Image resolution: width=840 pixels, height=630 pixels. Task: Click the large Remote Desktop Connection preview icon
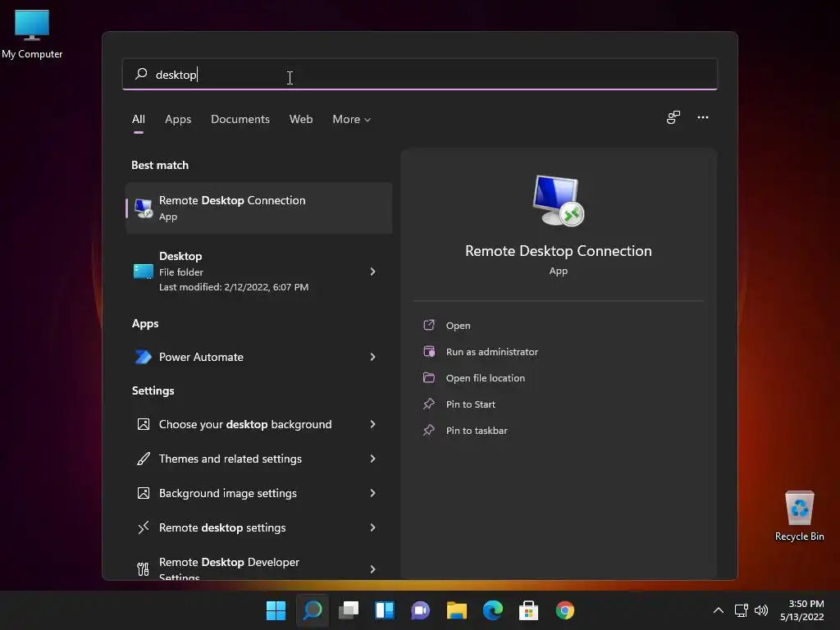coord(558,200)
